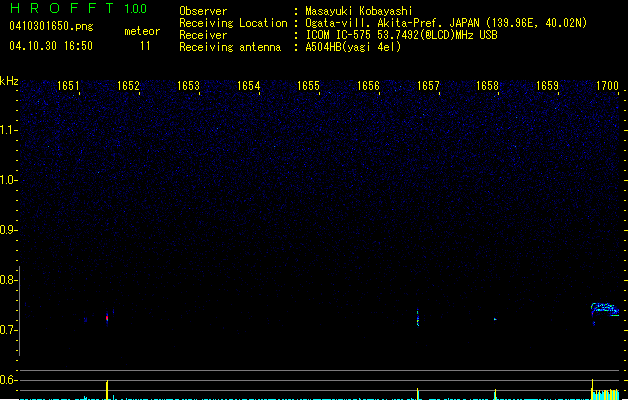Click the 1653 time axis label

pyautogui.click(x=188, y=86)
